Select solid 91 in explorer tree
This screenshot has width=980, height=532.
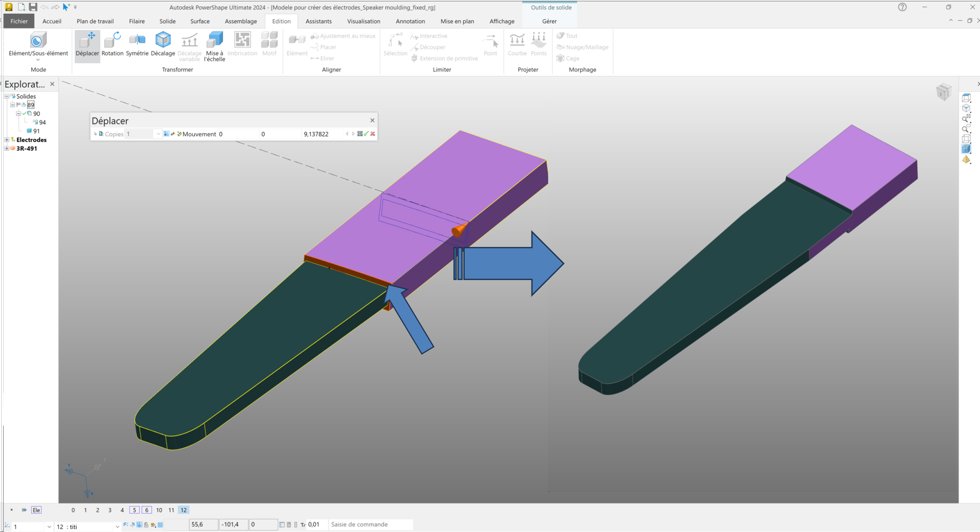[x=36, y=131]
